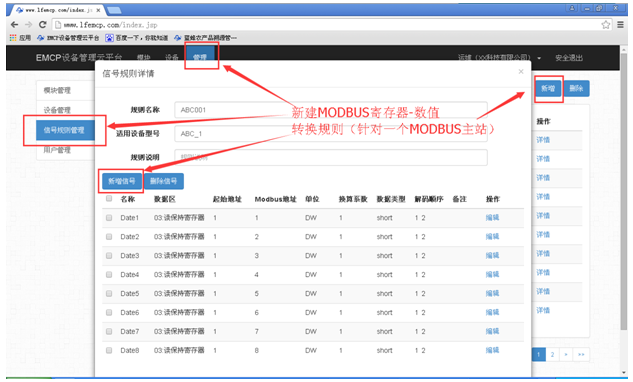The width and height of the screenshot is (633, 382).
Task: Go to page 2 in pagination
Action: coord(552,355)
